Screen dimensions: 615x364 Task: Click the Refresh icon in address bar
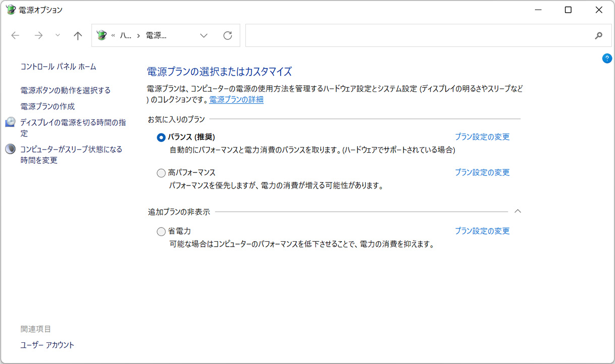tap(228, 35)
